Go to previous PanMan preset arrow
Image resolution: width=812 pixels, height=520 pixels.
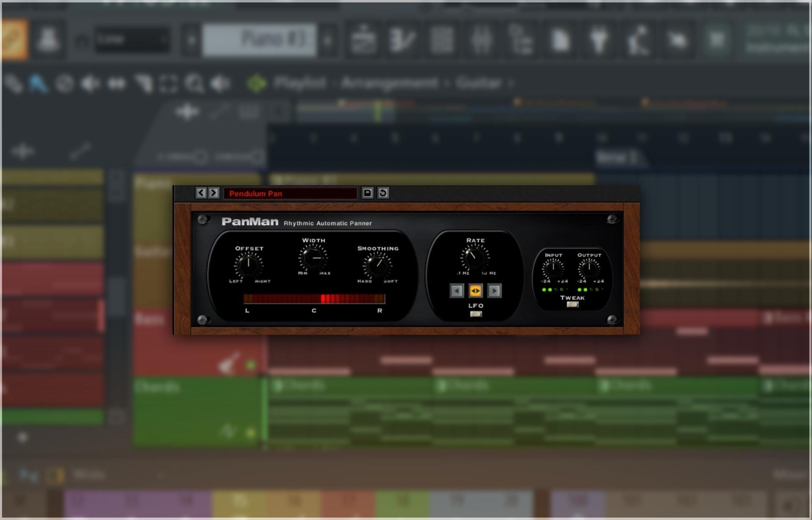(x=201, y=193)
